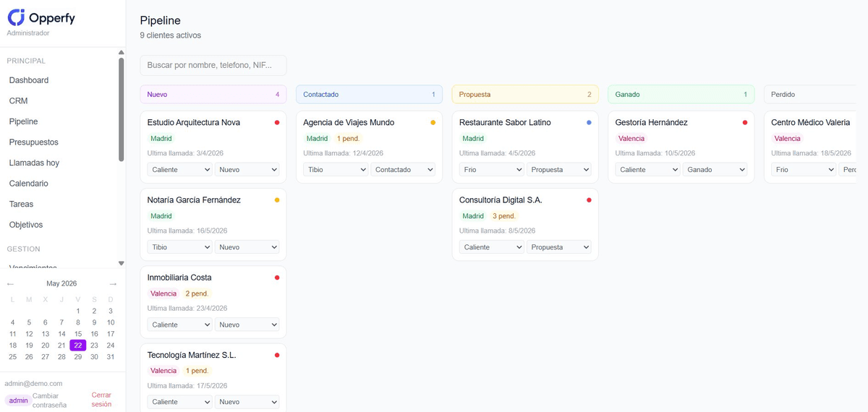Click red status dot on Gestoría Hernández
Viewport: 868px width, 412px height.
point(745,123)
